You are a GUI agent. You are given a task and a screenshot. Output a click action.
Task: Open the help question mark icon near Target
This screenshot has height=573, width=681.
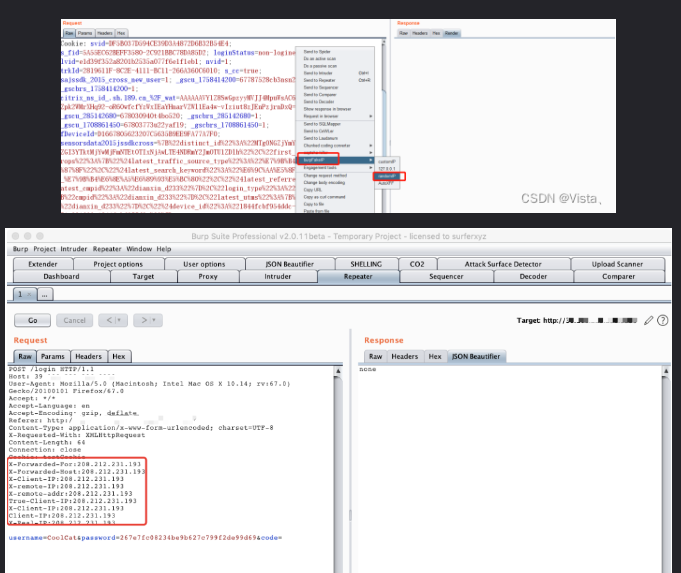point(662,321)
